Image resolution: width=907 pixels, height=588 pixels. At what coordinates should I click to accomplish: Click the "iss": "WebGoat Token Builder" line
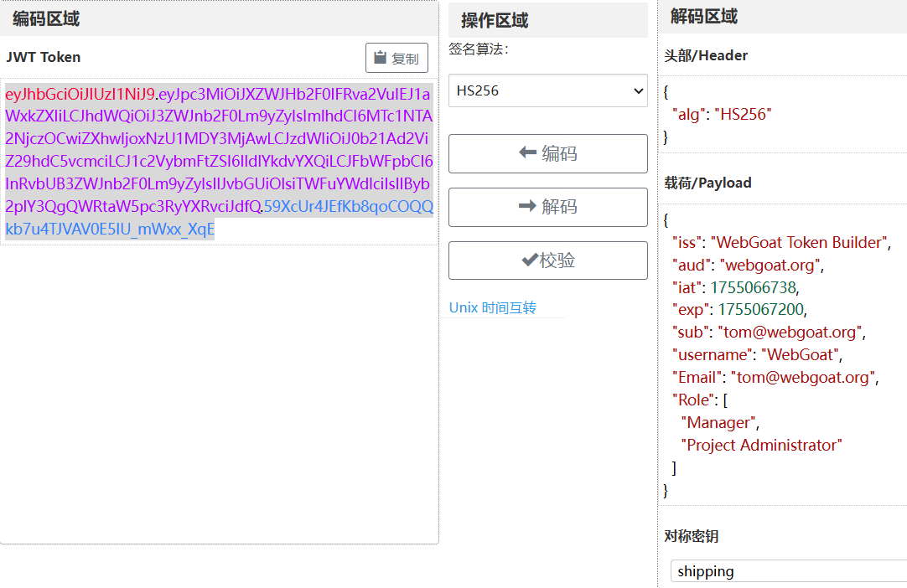tap(781, 242)
